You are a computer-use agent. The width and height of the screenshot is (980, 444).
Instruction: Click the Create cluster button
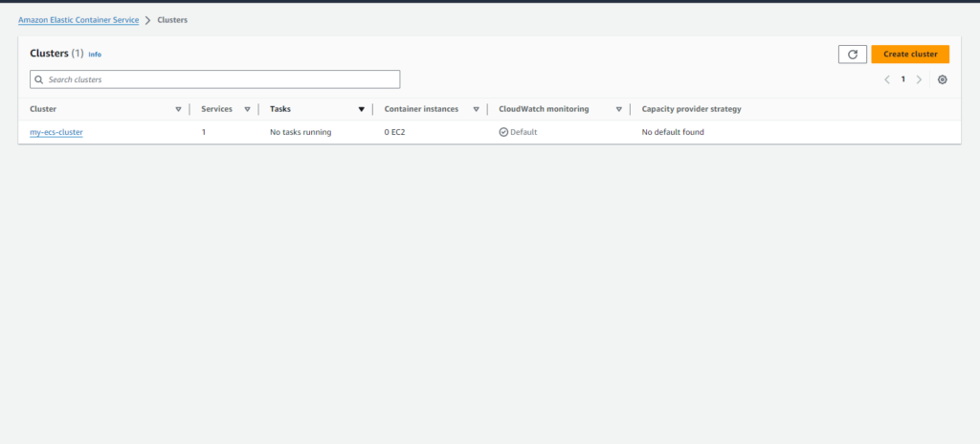click(910, 55)
